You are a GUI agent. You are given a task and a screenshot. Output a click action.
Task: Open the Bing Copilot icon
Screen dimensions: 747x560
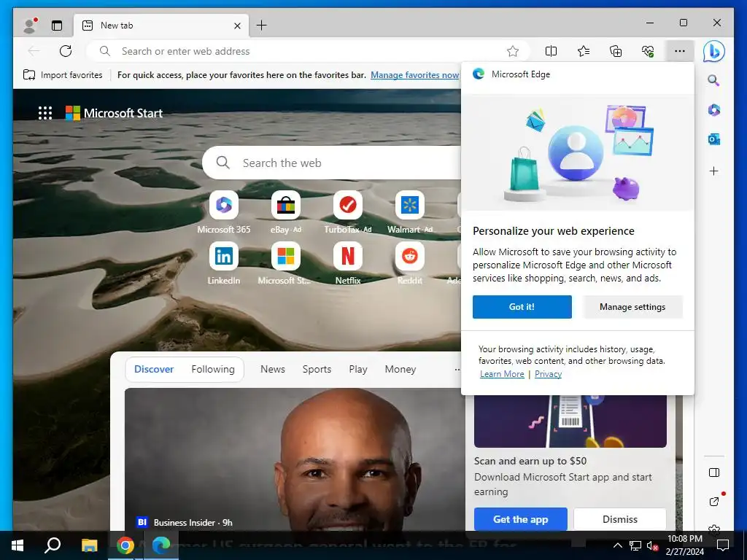(713, 52)
